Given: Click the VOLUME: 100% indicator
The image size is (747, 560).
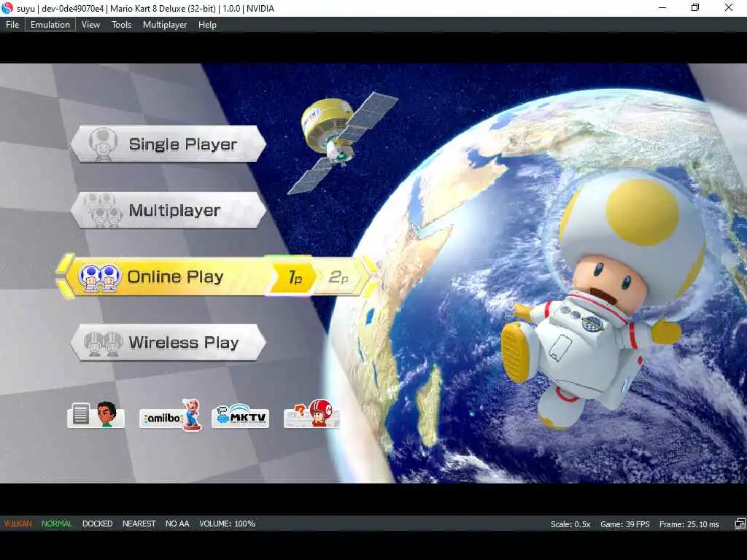Looking at the screenshot, I should (x=228, y=524).
